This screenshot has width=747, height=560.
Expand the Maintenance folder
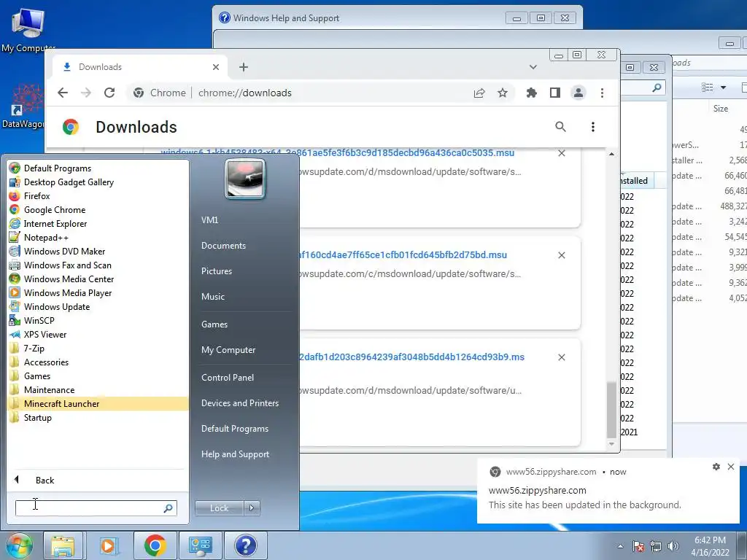[98, 389]
